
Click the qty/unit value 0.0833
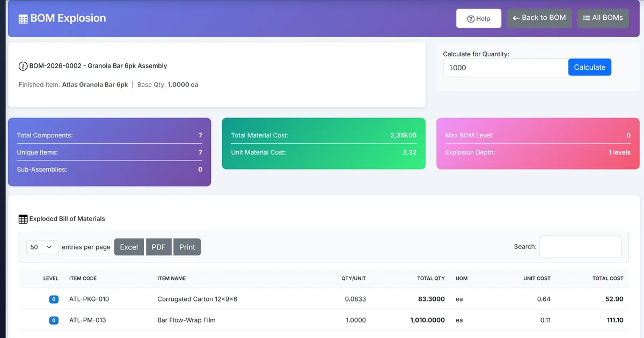[x=355, y=299]
